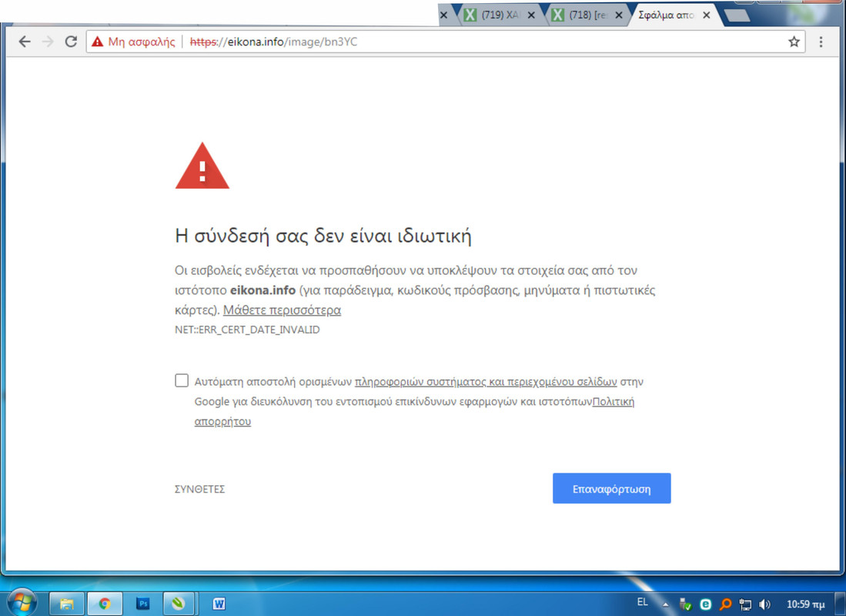The width and height of the screenshot is (846, 616).
Task: Click the green 'e' tray icon
Action: tap(705, 604)
